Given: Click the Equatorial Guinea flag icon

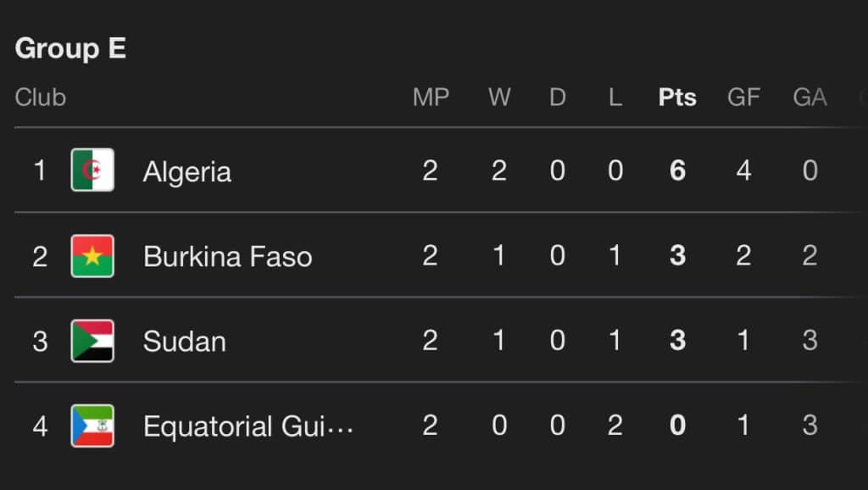Looking at the screenshot, I should click(92, 426).
